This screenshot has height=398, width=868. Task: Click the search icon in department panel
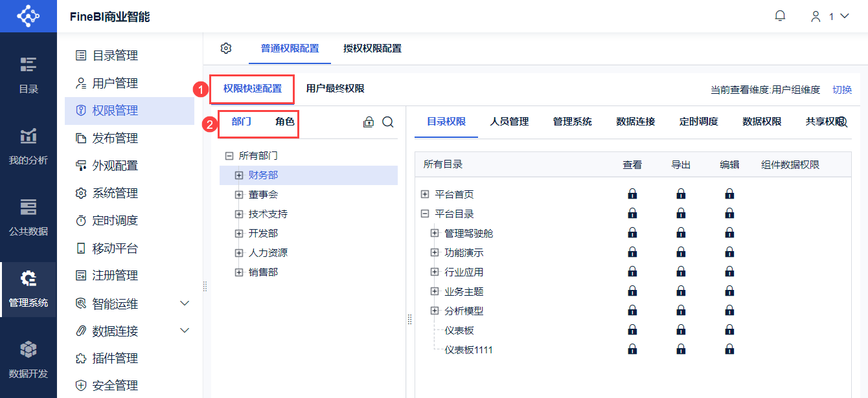pos(388,122)
